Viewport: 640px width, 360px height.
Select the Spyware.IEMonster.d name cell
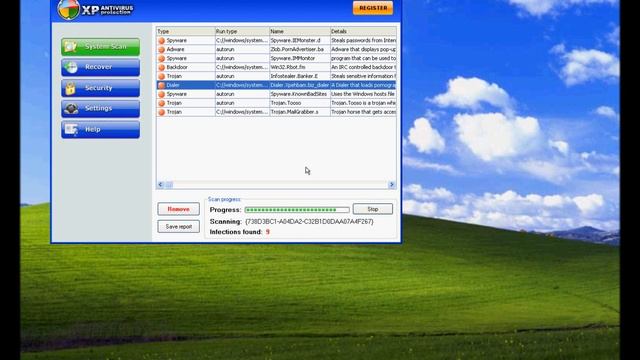point(300,40)
